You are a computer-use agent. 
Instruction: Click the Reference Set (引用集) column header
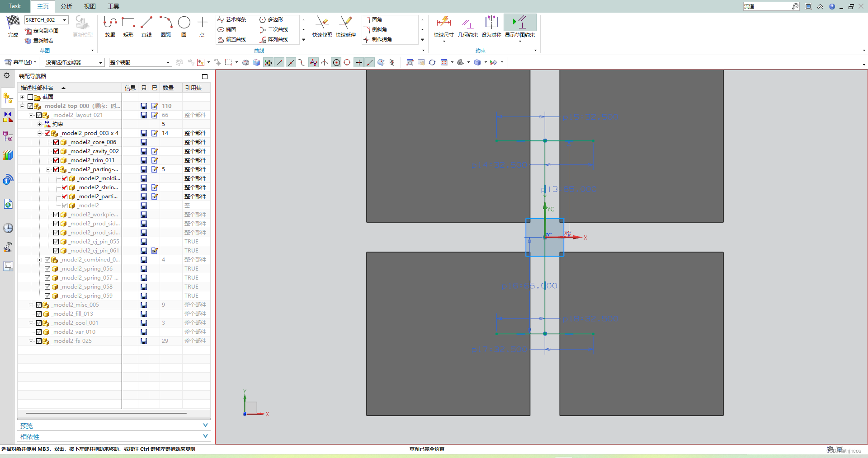click(196, 88)
